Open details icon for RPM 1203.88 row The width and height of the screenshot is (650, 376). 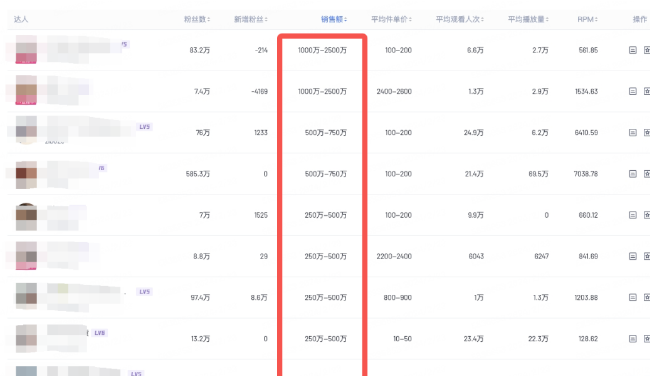click(x=633, y=298)
